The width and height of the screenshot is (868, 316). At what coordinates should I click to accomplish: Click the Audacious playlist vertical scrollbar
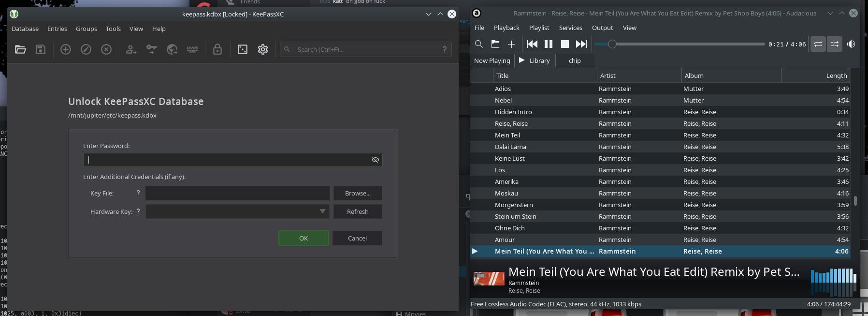click(x=855, y=200)
